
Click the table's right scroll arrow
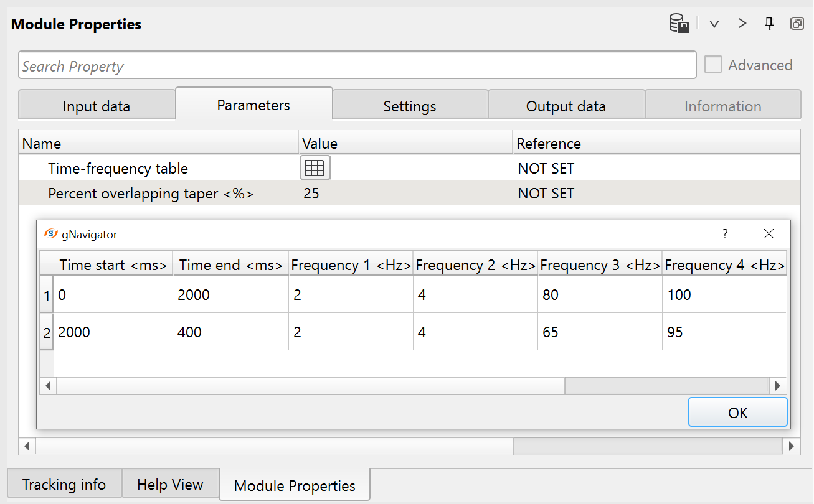(x=777, y=386)
